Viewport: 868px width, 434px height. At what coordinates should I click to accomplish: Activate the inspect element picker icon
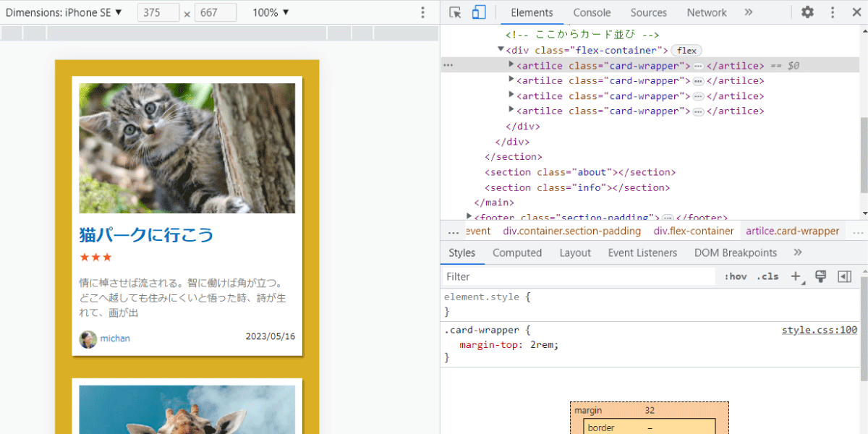coord(455,12)
